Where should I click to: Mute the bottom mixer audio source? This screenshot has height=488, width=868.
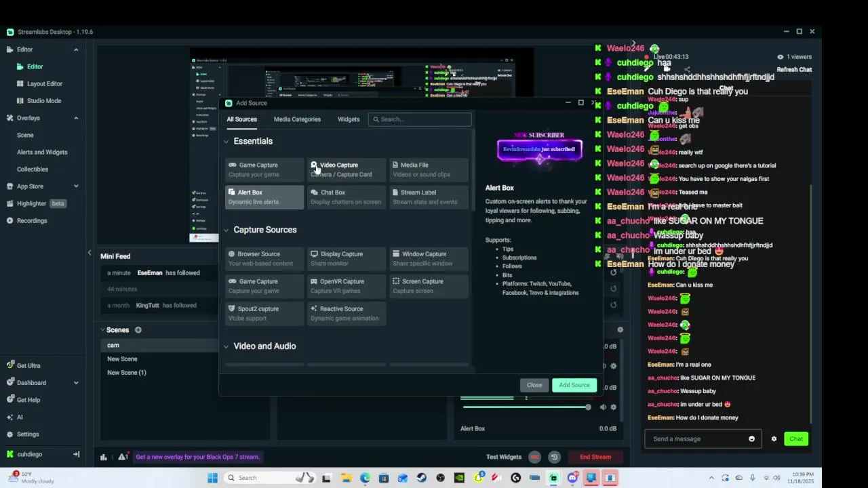pyautogui.click(x=603, y=407)
